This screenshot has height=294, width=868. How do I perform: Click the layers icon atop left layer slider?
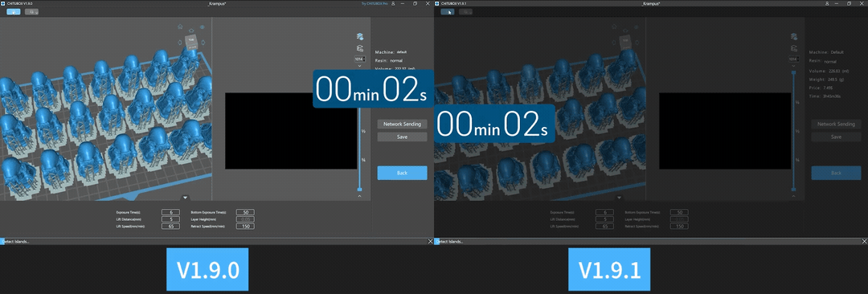[360, 36]
